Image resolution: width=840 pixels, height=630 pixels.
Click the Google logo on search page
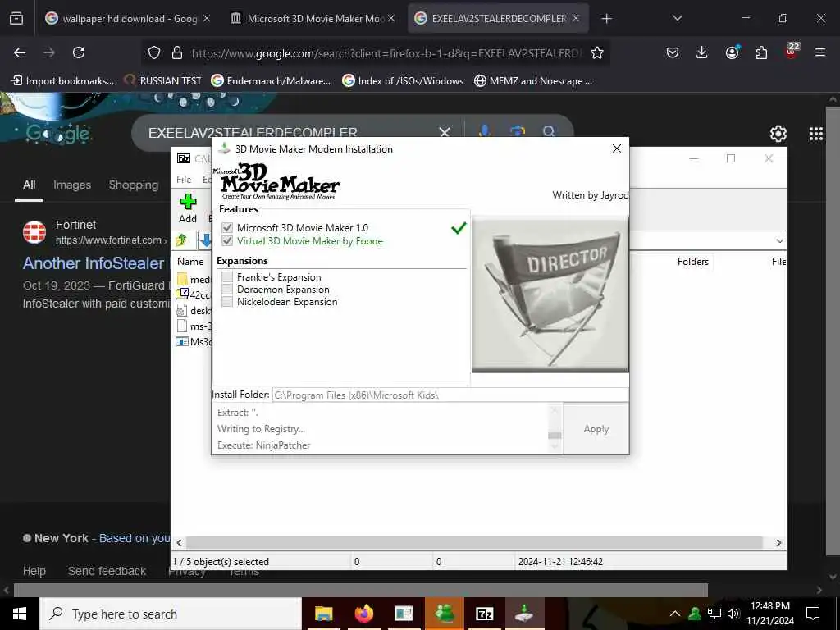pos(58,134)
